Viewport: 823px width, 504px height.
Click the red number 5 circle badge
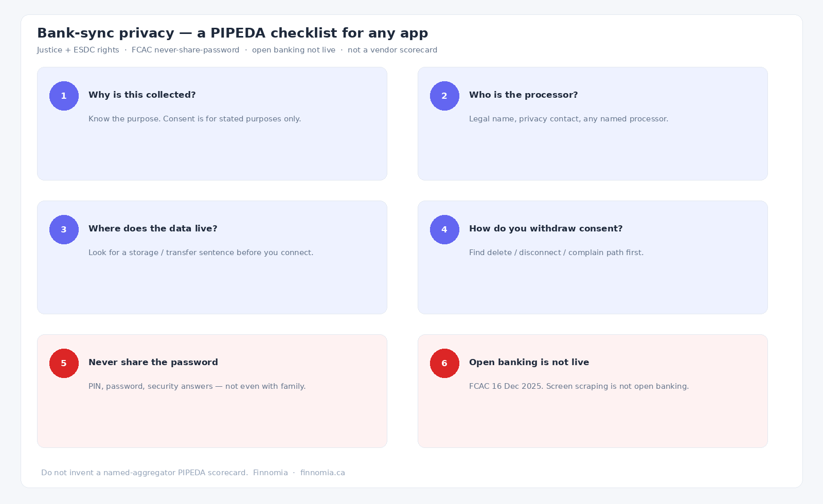click(x=64, y=363)
